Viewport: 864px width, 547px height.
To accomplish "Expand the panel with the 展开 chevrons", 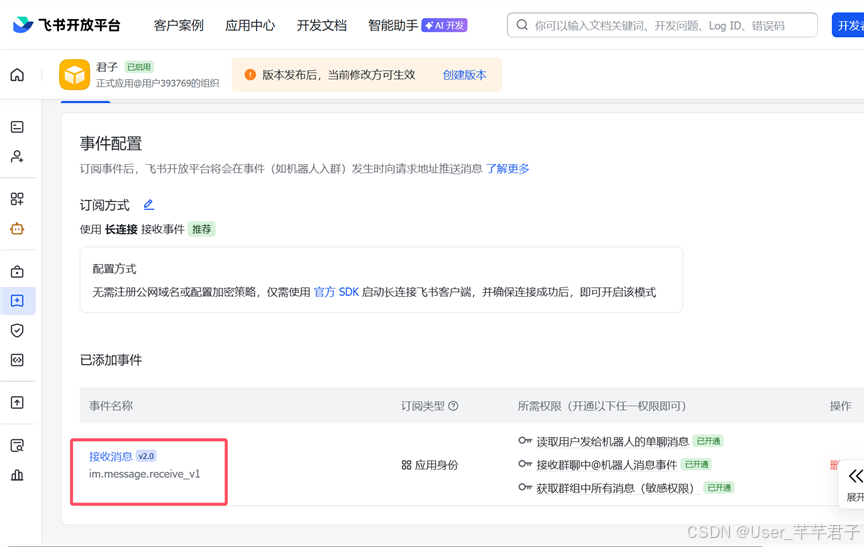I will tap(855, 476).
